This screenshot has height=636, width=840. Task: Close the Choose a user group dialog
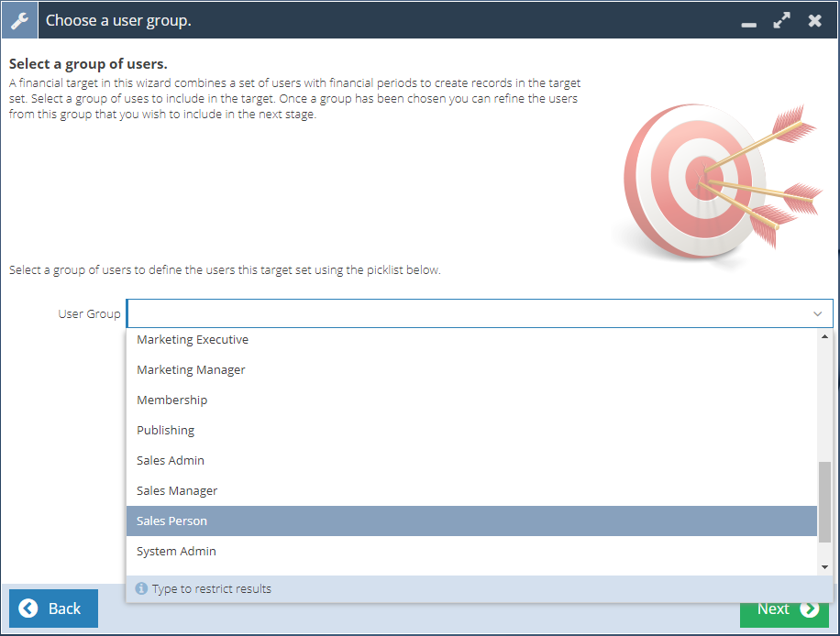pos(815,21)
